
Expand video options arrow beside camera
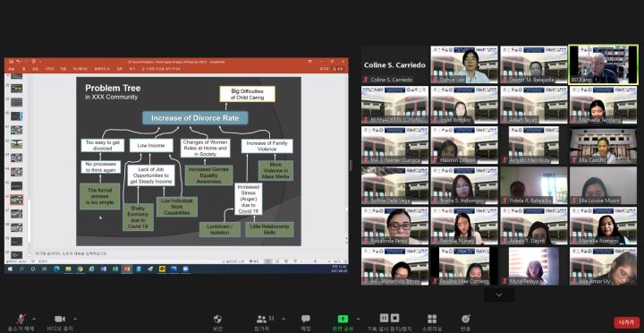pyautogui.click(x=75, y=319)
